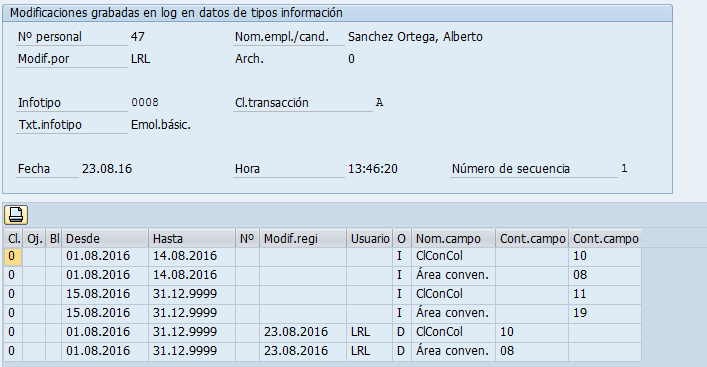Select the Modif.regi column header
The width and height of the screenshot is (707, 367).
click(x=303, y=239)
